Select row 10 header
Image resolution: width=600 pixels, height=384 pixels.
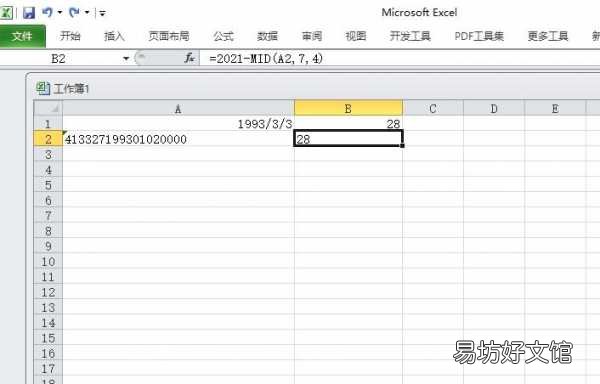coord(48,261)
